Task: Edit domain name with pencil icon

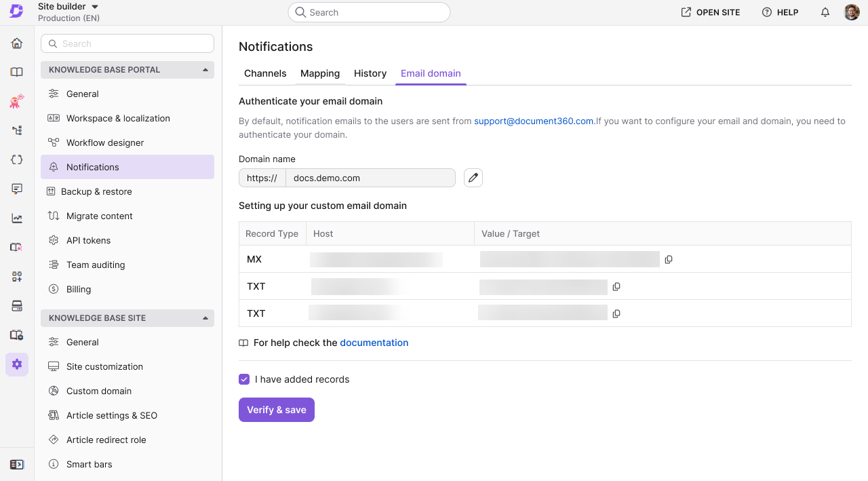Action: (473, 178)
